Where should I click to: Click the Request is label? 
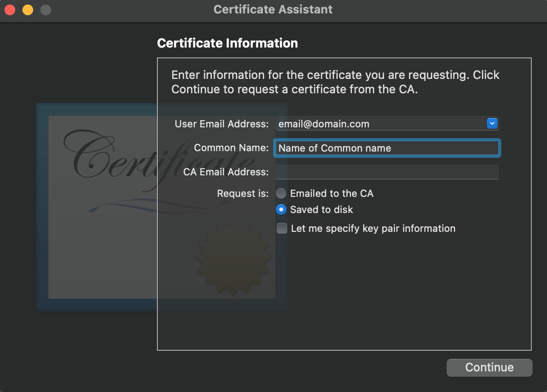point(243,194)
